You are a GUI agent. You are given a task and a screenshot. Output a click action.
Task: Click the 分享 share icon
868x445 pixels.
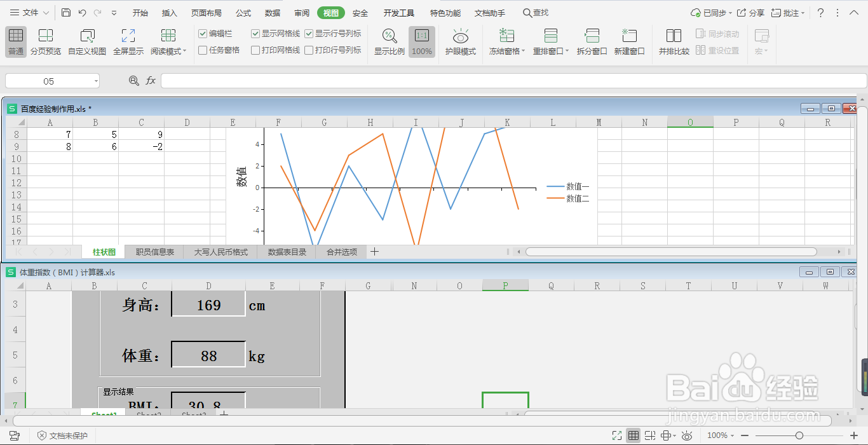(750, 13)
